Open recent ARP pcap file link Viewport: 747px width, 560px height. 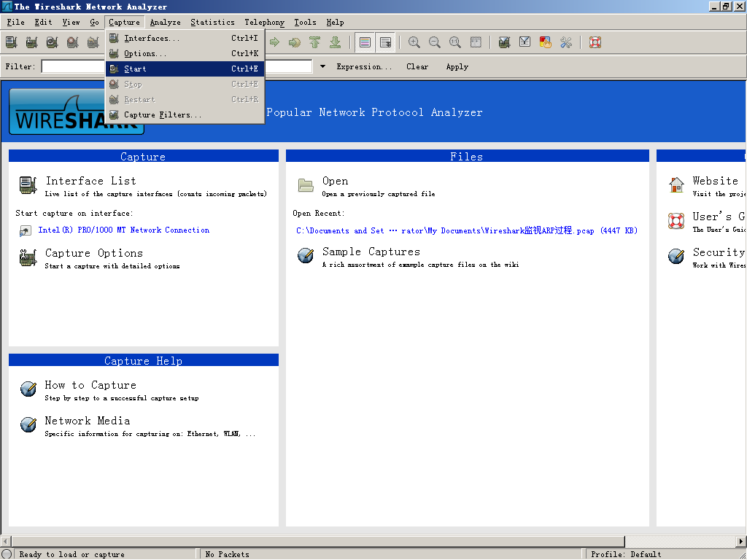click(x=467, y=230)
